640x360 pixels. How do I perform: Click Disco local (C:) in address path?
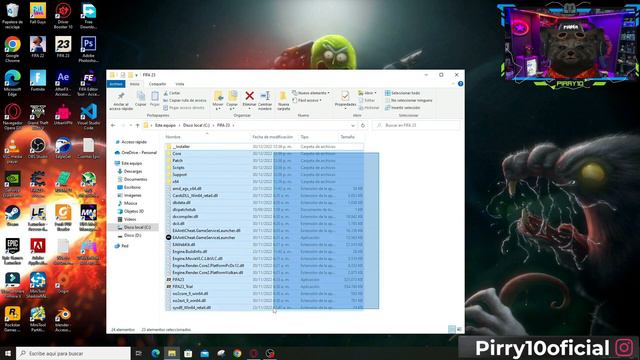pyautogui.click(x=196, y=125)
